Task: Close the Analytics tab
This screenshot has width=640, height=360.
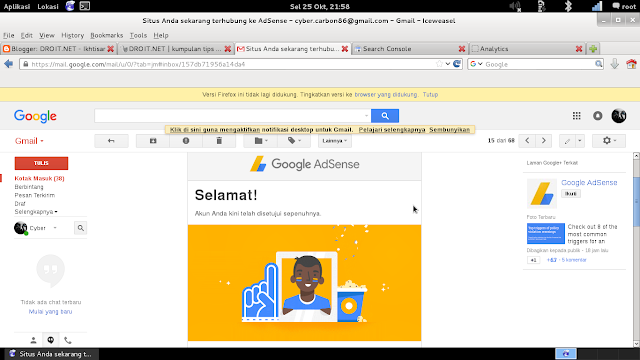Action: tap(579, 49)
